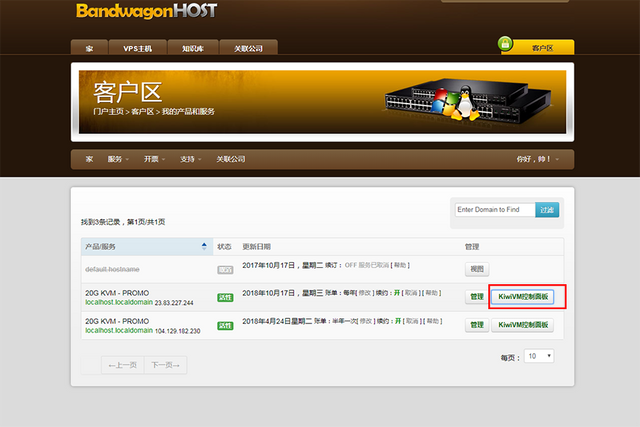Click the IP address 104.129.182.230

178,331
